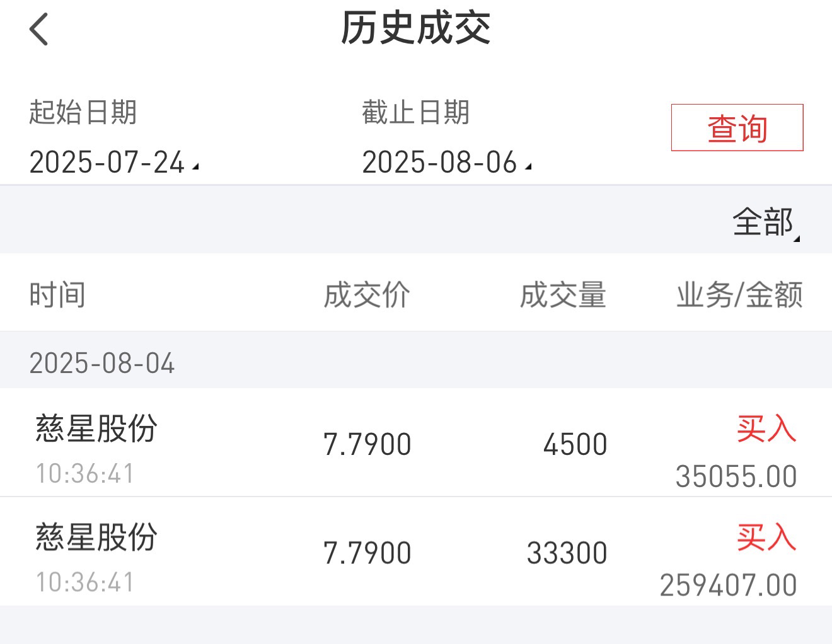The image size is (832, 644).
Task: Click the small triangle beside end date
Action: [528, 167]
